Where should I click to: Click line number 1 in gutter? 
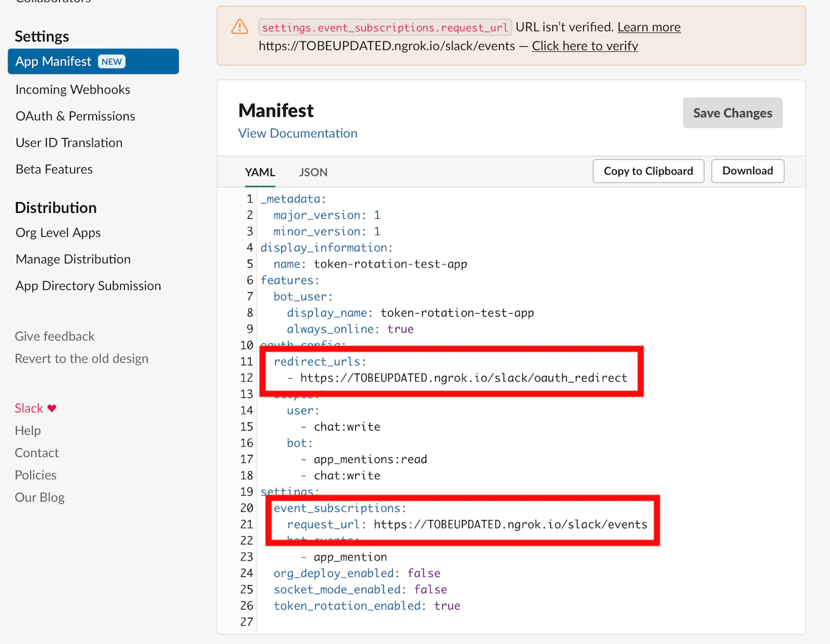click(x=250, y=199)
